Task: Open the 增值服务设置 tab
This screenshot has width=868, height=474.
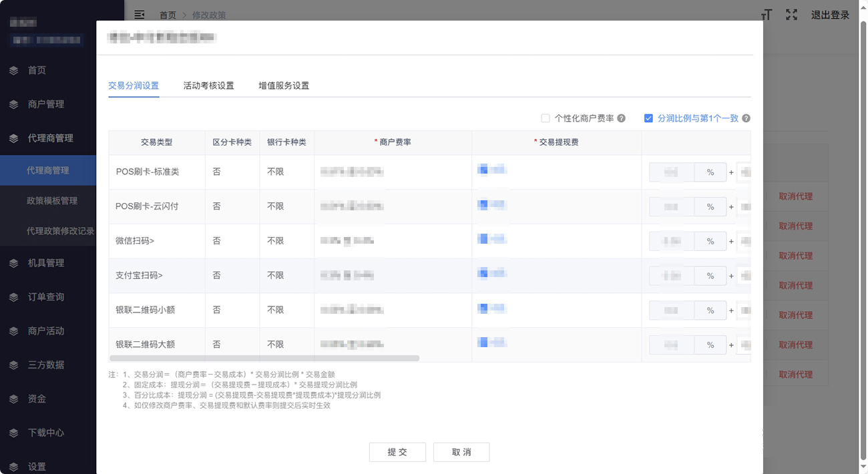Action: click(x=284, y=85)
